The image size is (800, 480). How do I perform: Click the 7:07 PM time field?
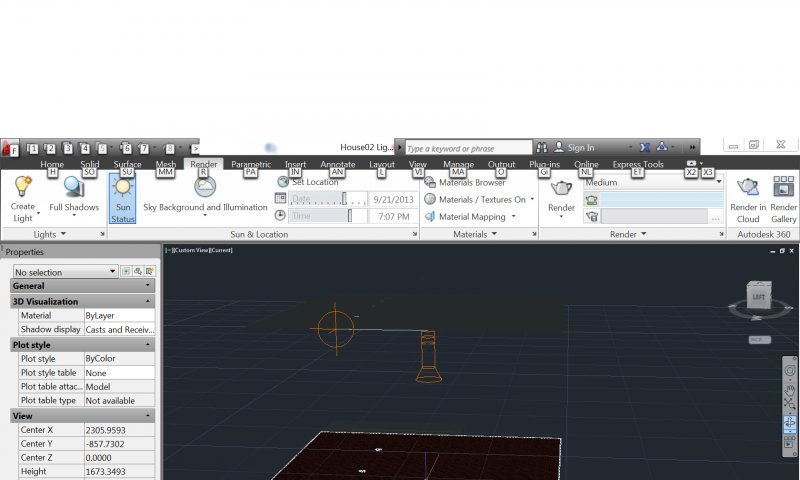pyautogui.click(x=393, y=216)
